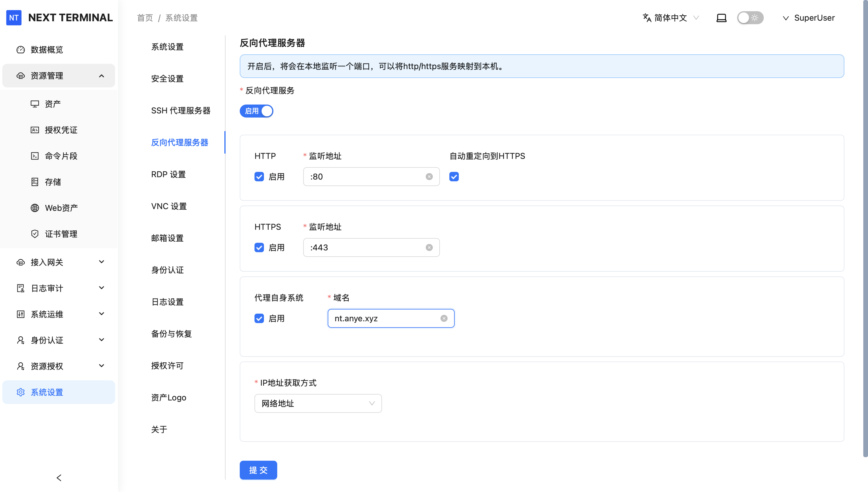This screenshot has height=492, width=868.
Task: Expand the 接入网关 sidebar group
Action: click(x=59, y=262)
